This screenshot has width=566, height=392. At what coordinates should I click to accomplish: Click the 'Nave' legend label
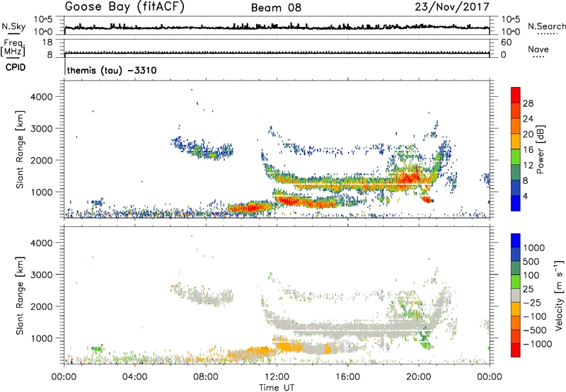point(538,49)
